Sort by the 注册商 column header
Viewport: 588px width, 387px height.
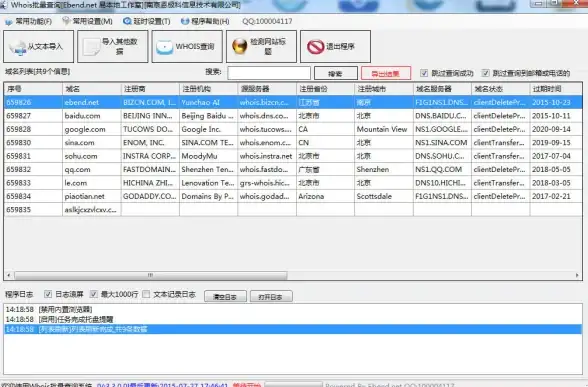150,89
